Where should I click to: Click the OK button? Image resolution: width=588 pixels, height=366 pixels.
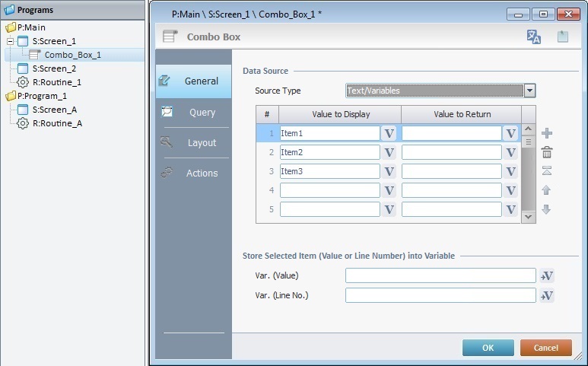488,348
